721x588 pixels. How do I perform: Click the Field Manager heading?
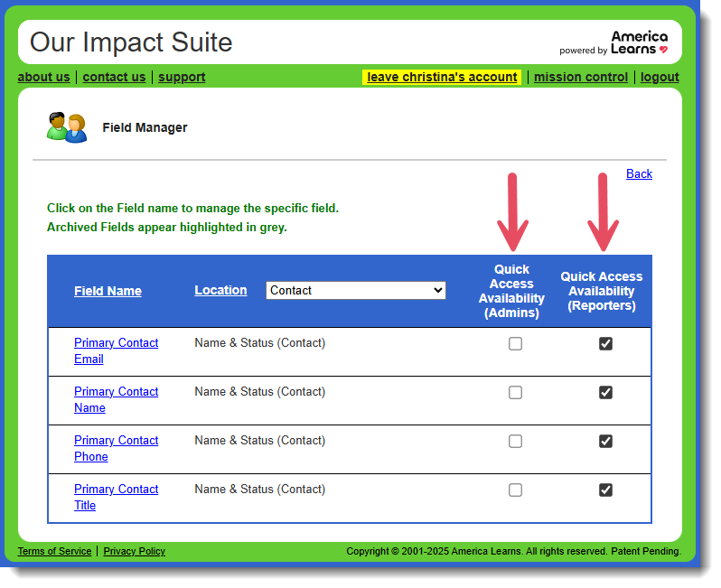(145, 127)
